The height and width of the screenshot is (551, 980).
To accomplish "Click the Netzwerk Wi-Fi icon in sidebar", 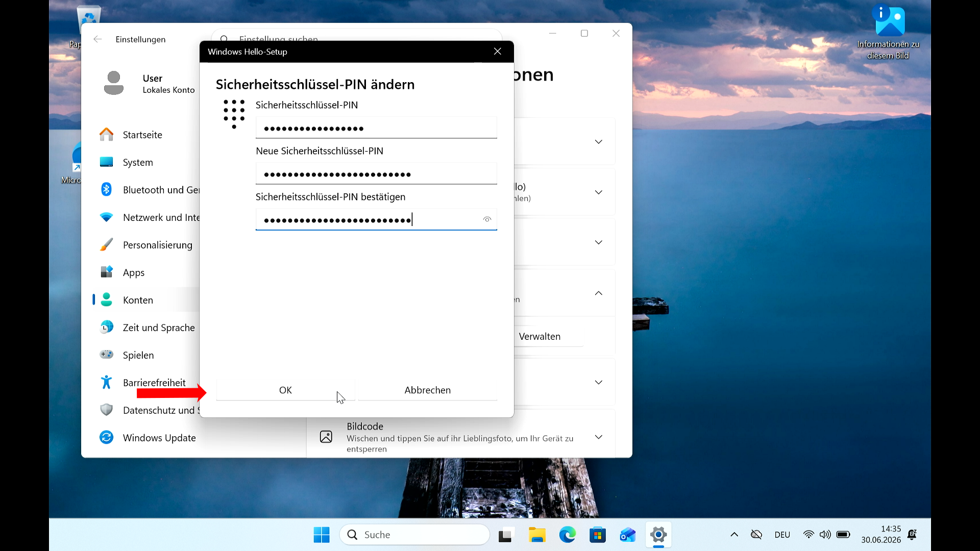I will (106, 217).
